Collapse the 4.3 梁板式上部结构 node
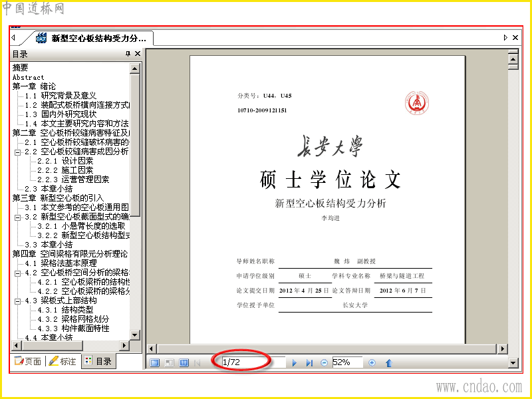 click(x=17, y=301)
